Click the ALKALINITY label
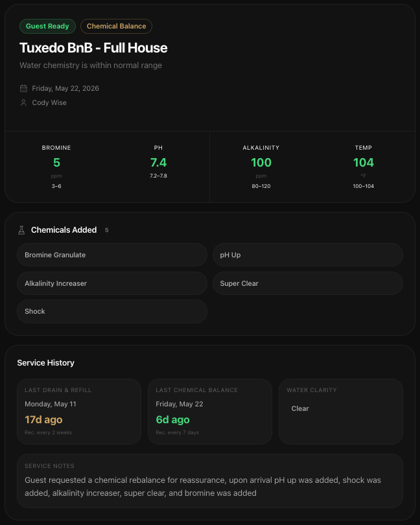This screenshot has height=525, width=420. 261,148
